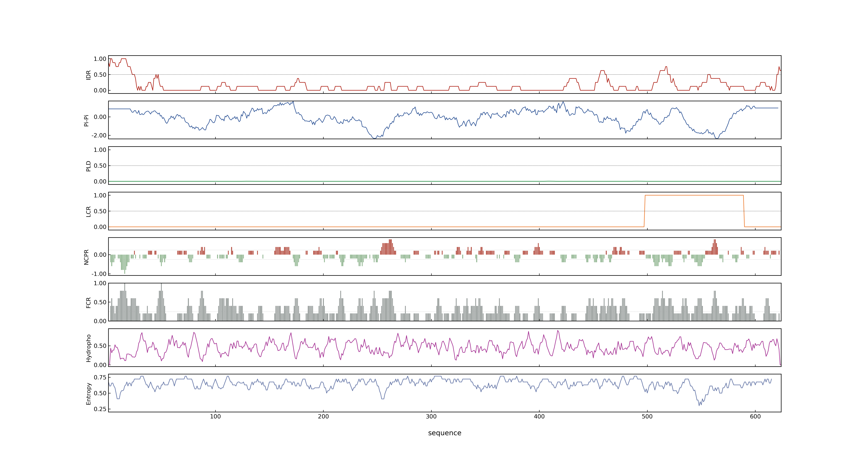The width and height of the screenshot is (868, 463).
Task: Select the LCR axis label
Action: pyautogui.click(x=88, y=211)
